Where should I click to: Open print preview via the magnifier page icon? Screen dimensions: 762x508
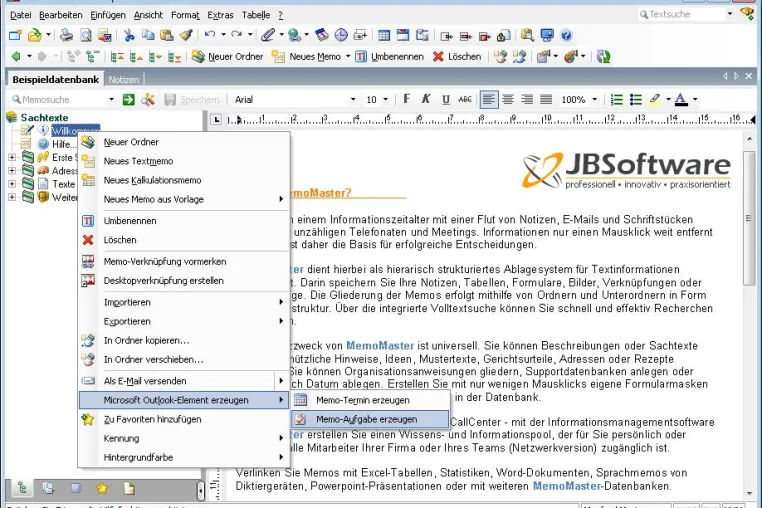pos(86,35)
